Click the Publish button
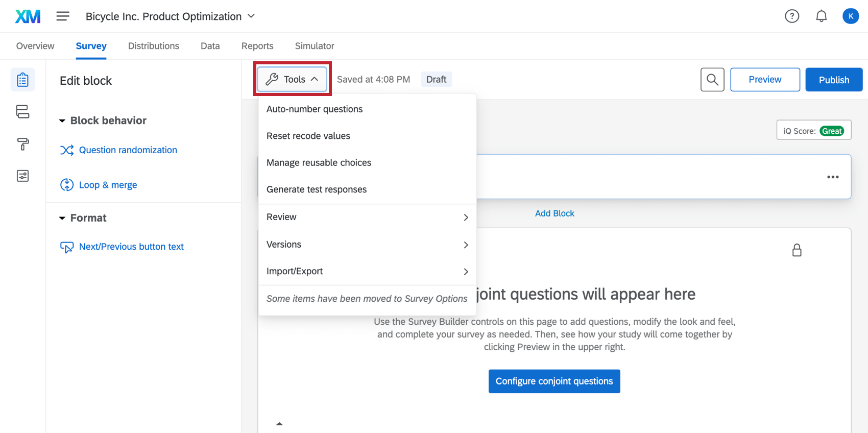The height and width of the screenshot is (433, 868). (x=834, y=80)
